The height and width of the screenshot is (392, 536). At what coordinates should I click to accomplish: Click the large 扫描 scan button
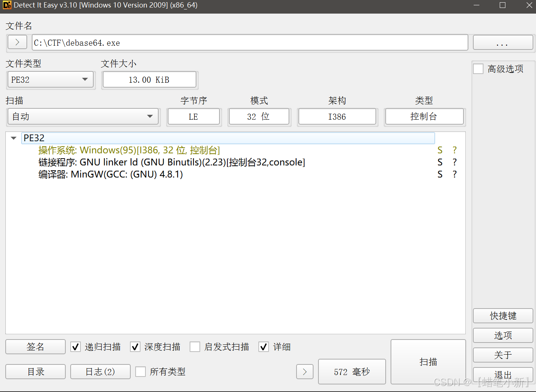[x=428, y=362]
